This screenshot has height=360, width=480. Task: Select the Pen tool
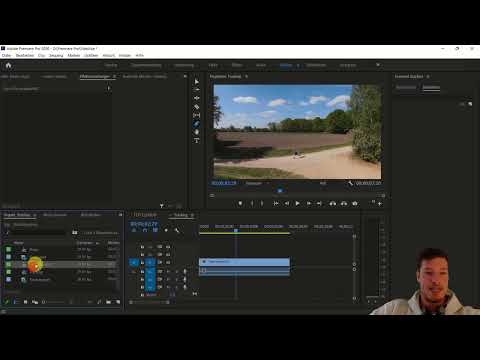[197, 124]
